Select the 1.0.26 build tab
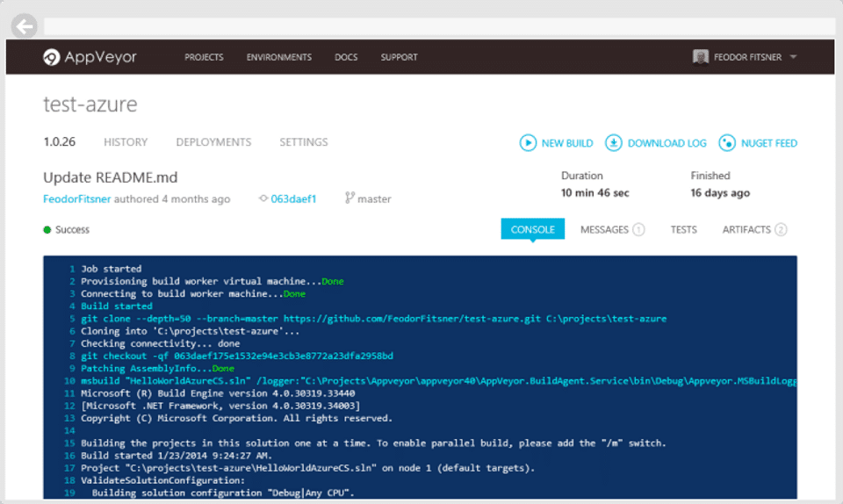 (59, 142)
